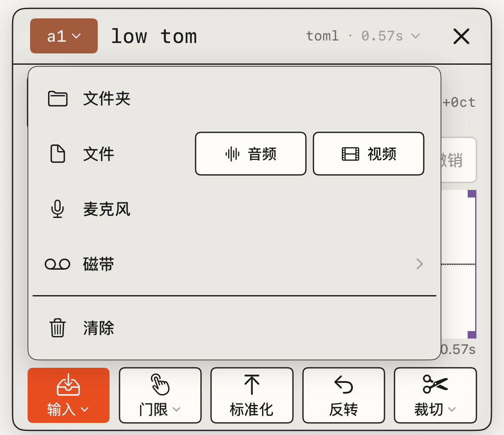Toggle the 输入 input menu button

(69, 395)
